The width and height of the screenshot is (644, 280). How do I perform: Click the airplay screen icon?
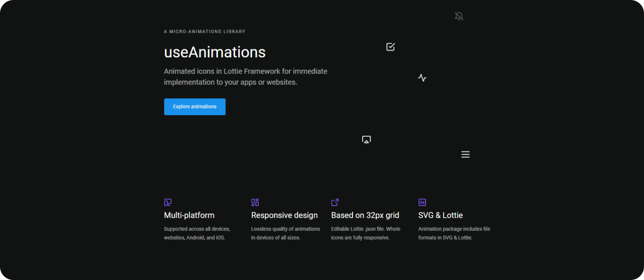pyautogui.click(x=367, y=139)
